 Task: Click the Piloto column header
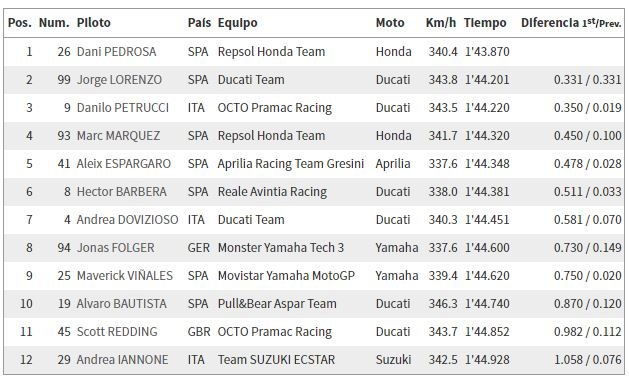93,23
